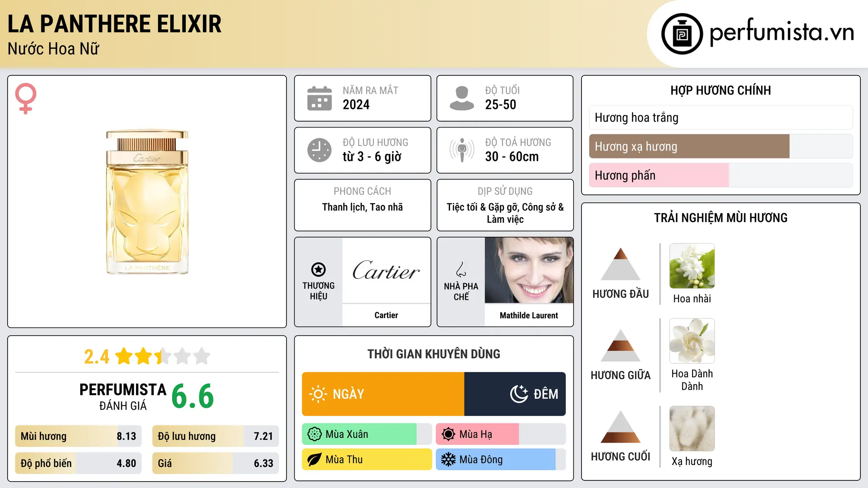Click the Độ lưu hương 7.21 score bar

point(215,436)
